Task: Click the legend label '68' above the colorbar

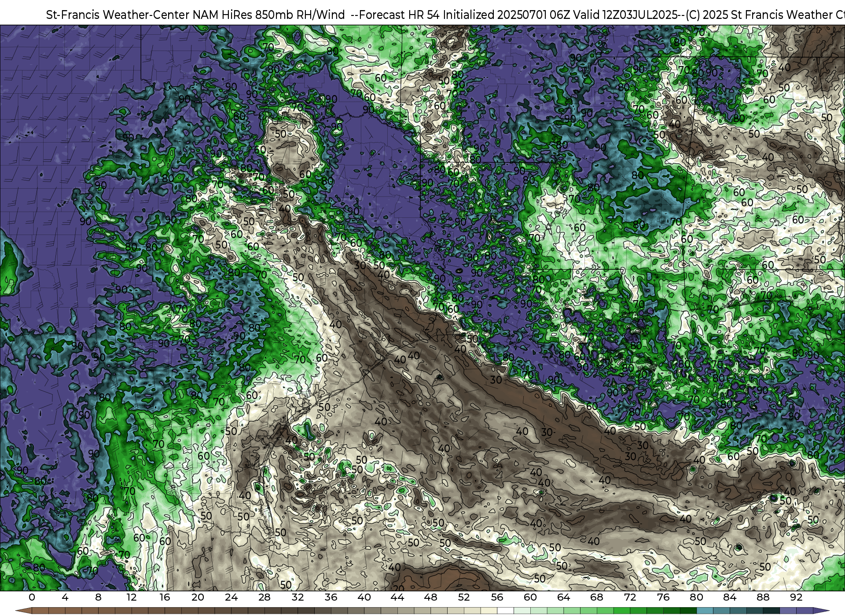Action: click(597, 598)
